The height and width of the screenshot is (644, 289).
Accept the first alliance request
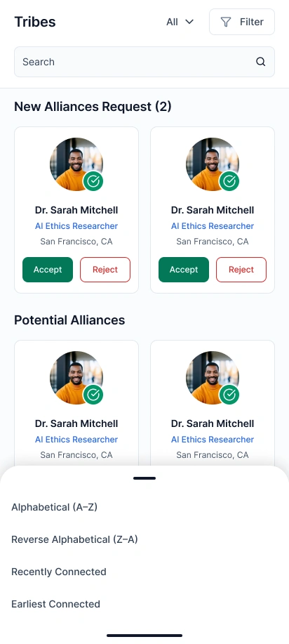click(x=48, y=270)
